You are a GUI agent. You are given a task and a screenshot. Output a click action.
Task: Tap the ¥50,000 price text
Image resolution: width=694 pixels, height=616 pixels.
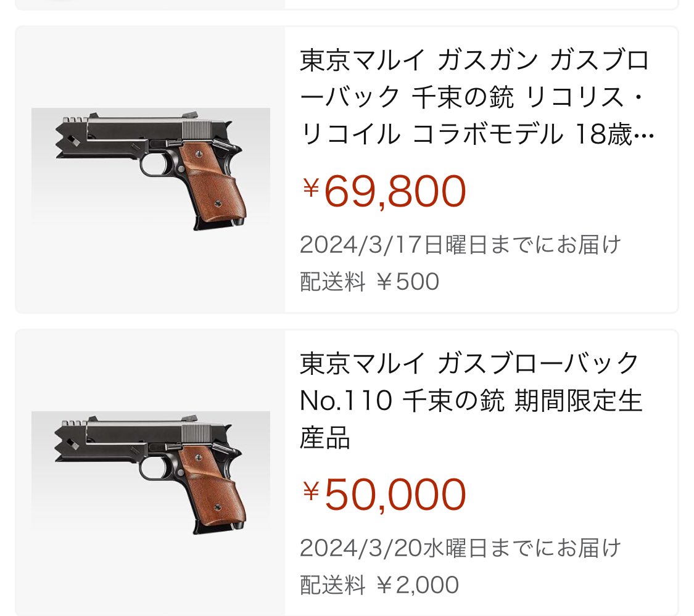tap(382, 493)
